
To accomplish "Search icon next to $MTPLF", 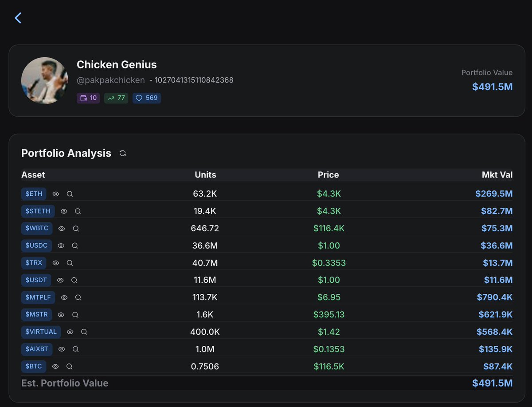I will tap(78, 297).
